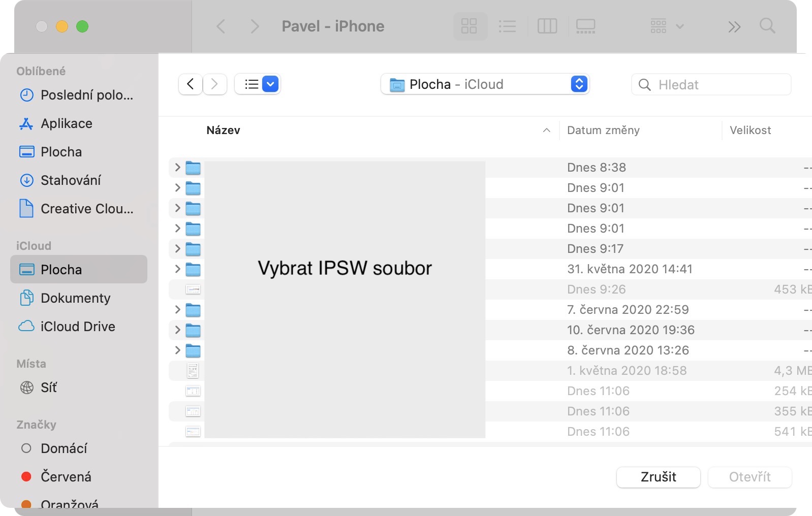The height and width of the screenshot is (516, 812).
Task: Expand the folder dated Dnes 8:38
Action: [177, 167]
